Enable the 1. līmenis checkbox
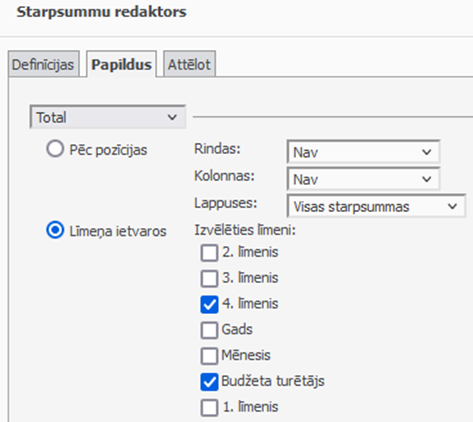Screen dimensions: 473x422 (x=209, y=407)
